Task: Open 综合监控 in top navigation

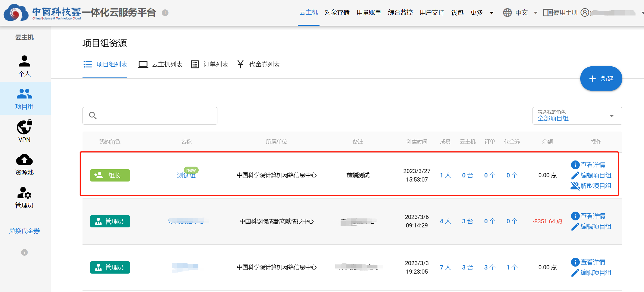Action: pyautogui.click(x=400, y=13)
